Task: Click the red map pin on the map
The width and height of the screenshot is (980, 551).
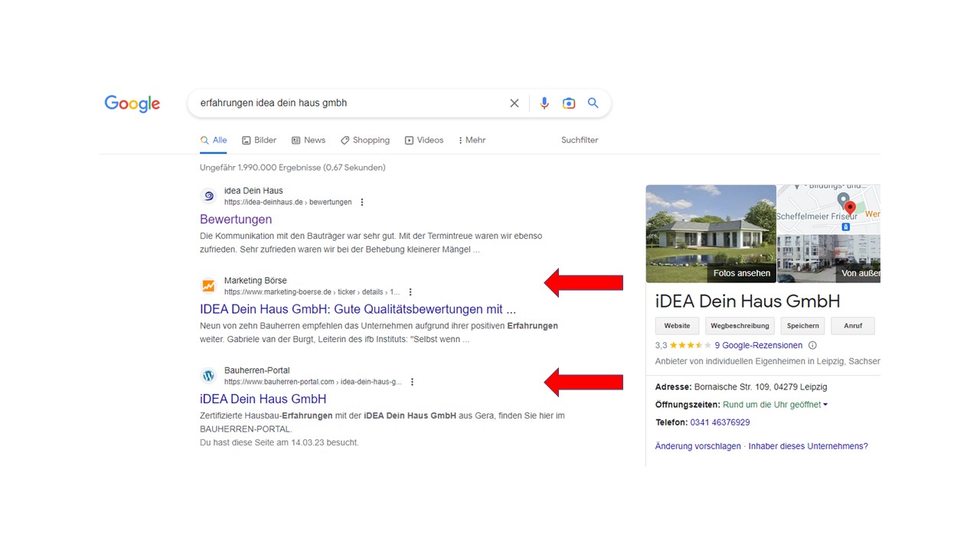Action: (850, 209)
